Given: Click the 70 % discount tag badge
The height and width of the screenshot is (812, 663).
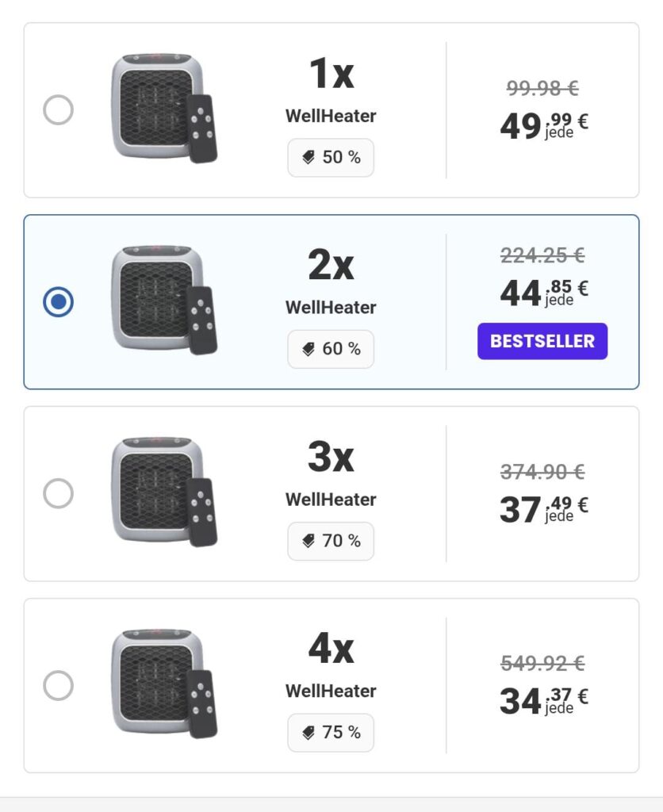Looking at the screenshot, I should tap(331, 541).
